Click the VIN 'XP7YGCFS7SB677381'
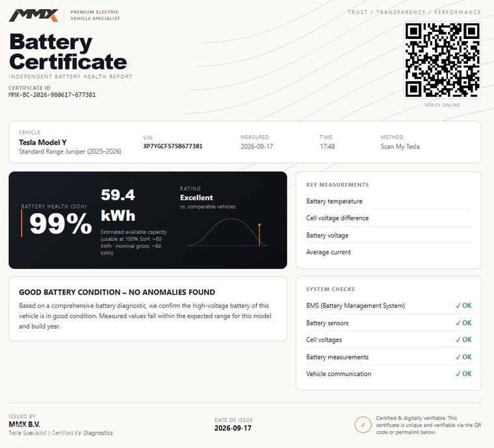 click(x=173, y=146)
